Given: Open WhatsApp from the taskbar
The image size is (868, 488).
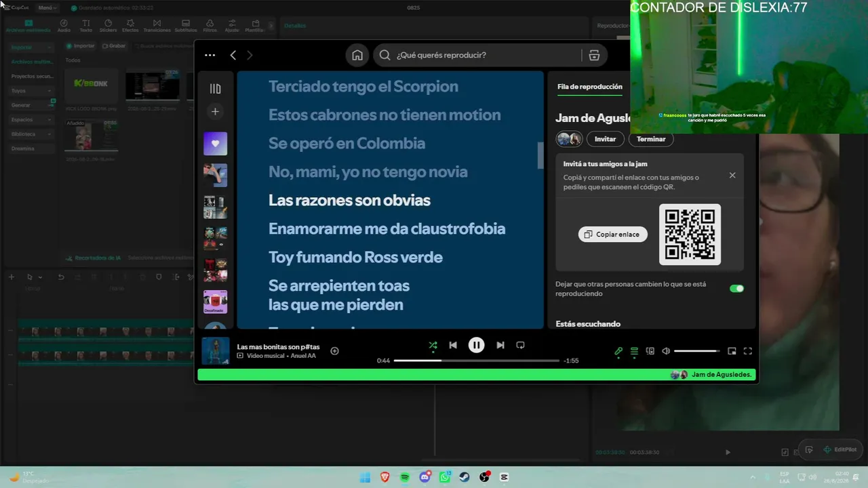Looking at the screenshot, I should tap(445, 477).
